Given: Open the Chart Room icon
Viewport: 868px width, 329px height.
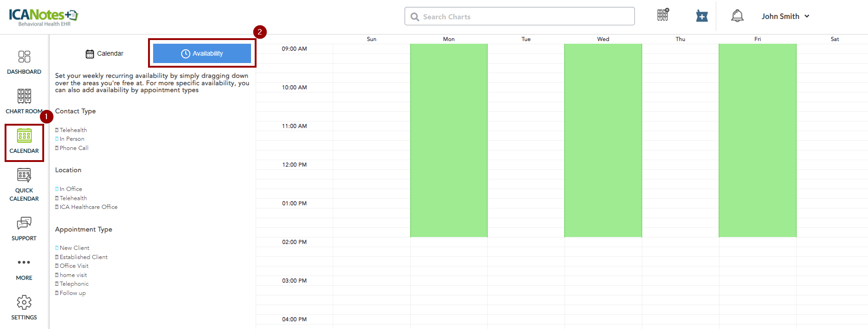Looking at the screenshot, I should pyautogui.click(x=24, y=97).
